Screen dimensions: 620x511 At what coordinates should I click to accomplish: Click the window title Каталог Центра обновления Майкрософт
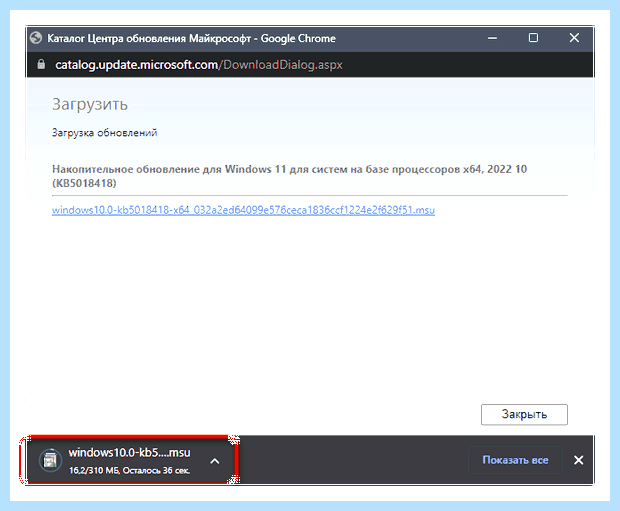(x=191, y=38)
